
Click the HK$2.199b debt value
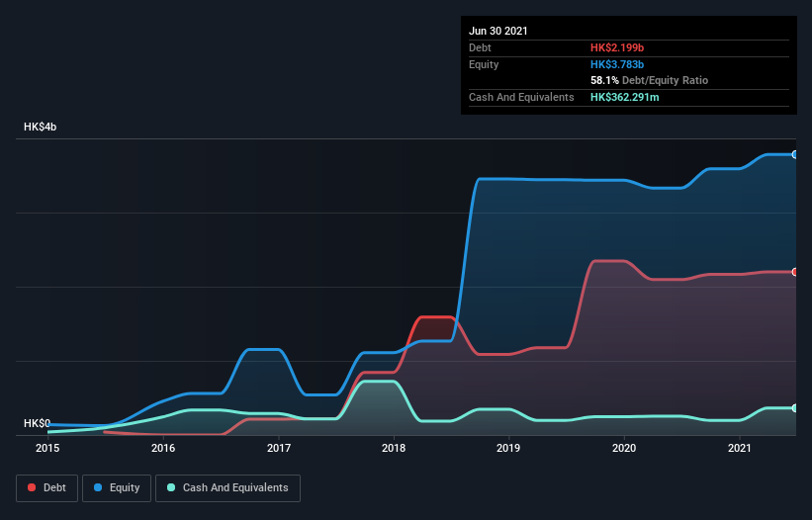[617, 47]
